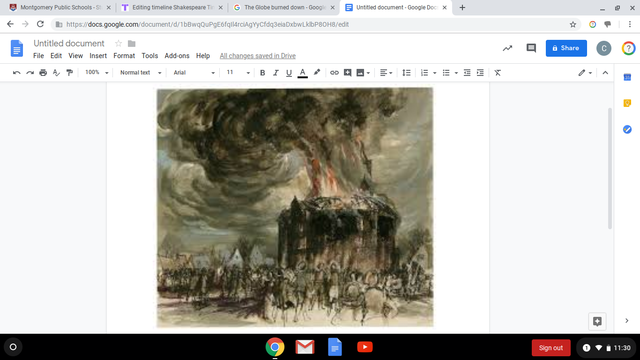The height and width of the screenshot is (360, 640).
Task: Open comment history icon
Action: point(531,48)
